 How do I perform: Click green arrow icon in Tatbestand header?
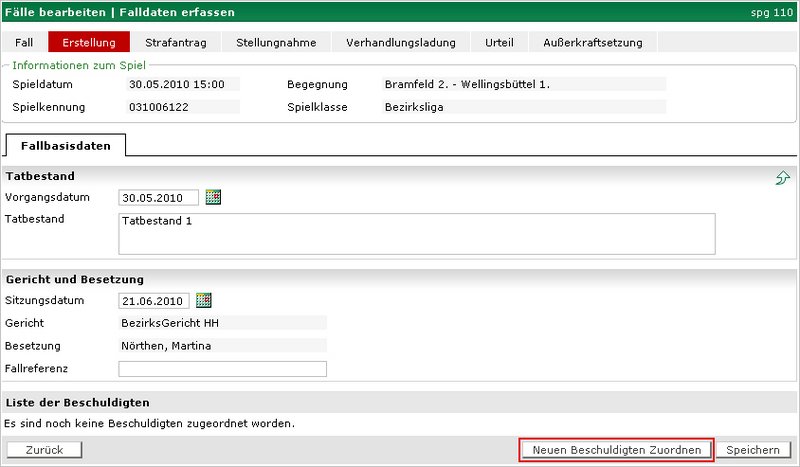tap(783, 177)
